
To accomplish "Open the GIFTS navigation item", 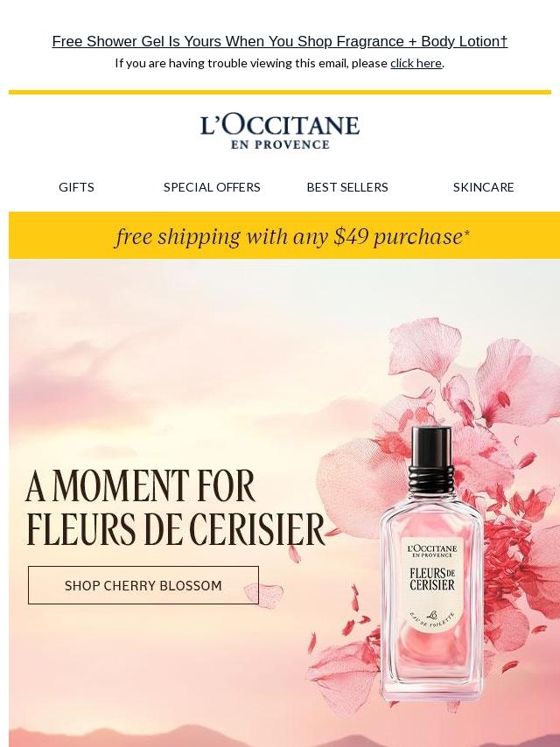I will [x=76, y=187].
